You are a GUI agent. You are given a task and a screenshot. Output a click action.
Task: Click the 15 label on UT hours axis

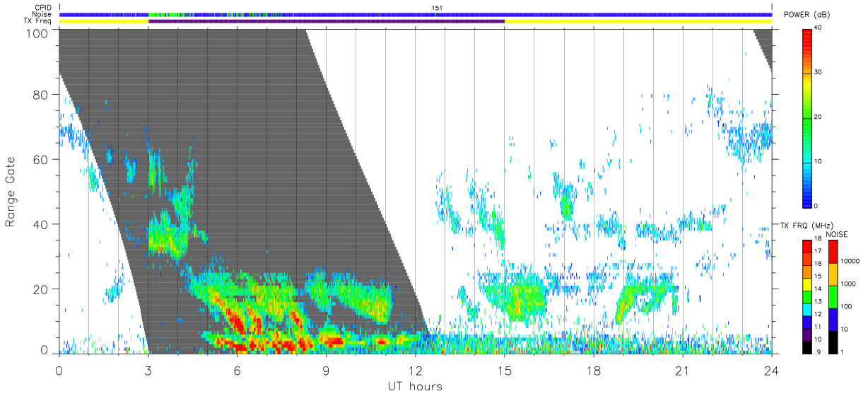coord(504,370)
